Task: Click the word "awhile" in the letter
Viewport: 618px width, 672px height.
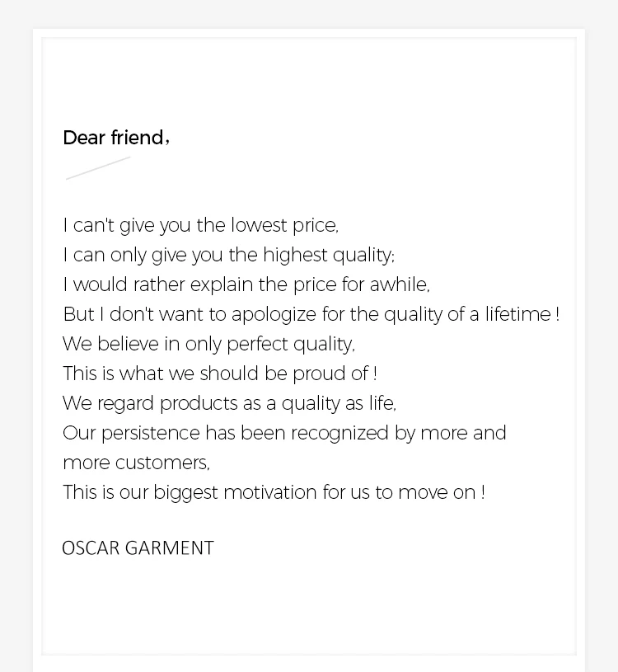Action: (399, 284)
